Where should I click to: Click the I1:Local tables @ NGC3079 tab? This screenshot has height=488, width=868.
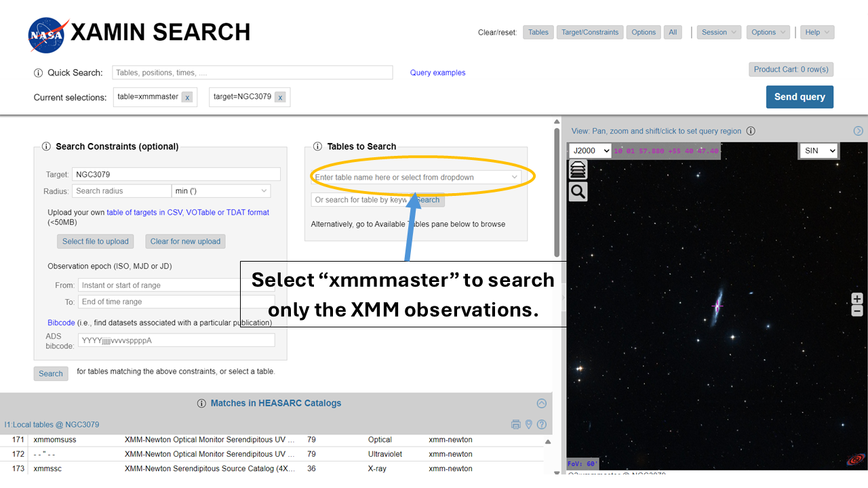52,425
